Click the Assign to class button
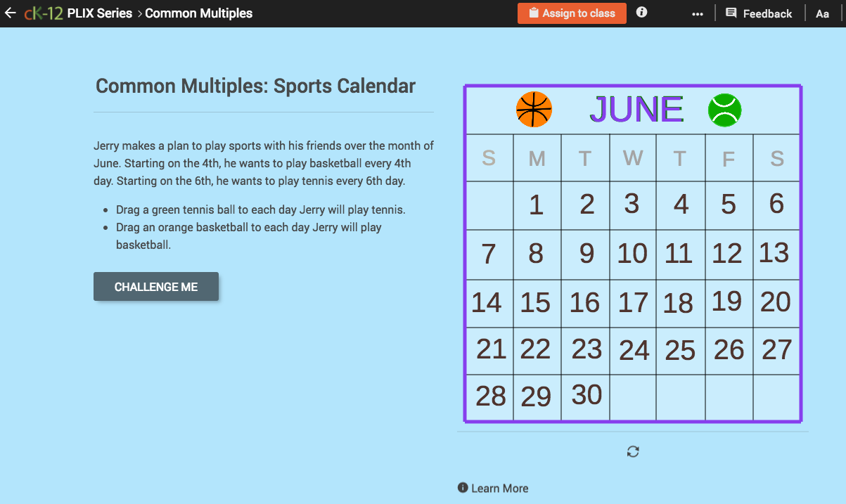The height and width of the screenshot is (504, 846). tap(572, 13)
